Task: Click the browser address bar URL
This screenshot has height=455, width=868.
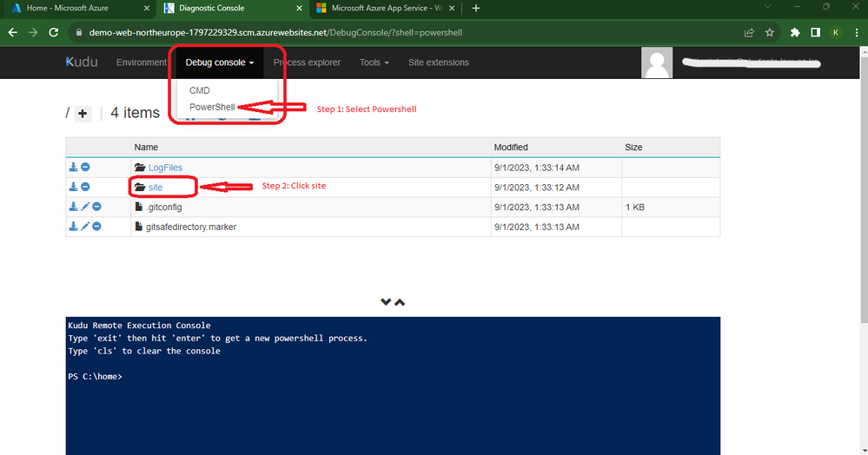Action: 275,33
